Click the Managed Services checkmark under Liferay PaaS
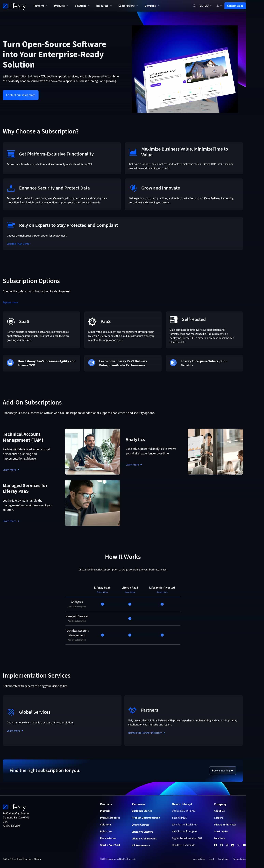Viewport: 264px width, 868px height. 130,619
